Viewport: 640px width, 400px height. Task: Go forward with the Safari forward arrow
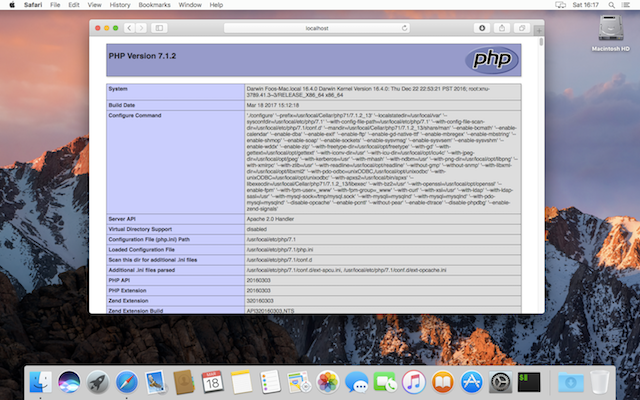click(x=141, y=28)
